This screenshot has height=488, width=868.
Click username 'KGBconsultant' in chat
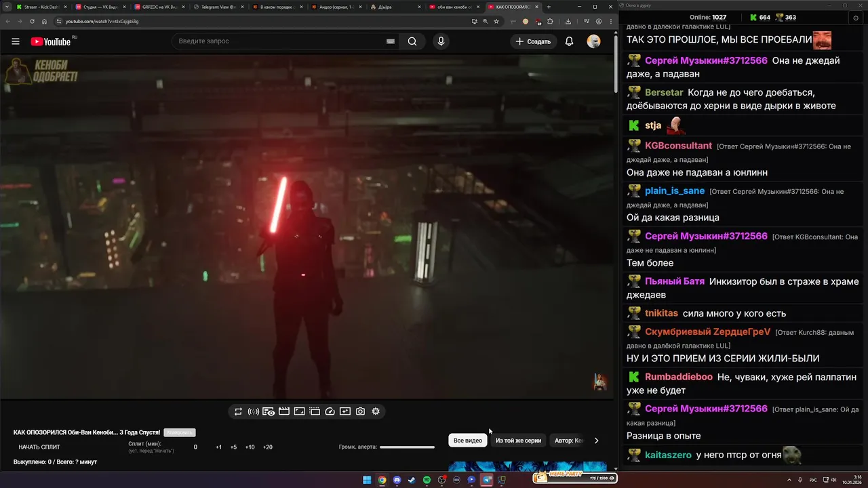678,146
